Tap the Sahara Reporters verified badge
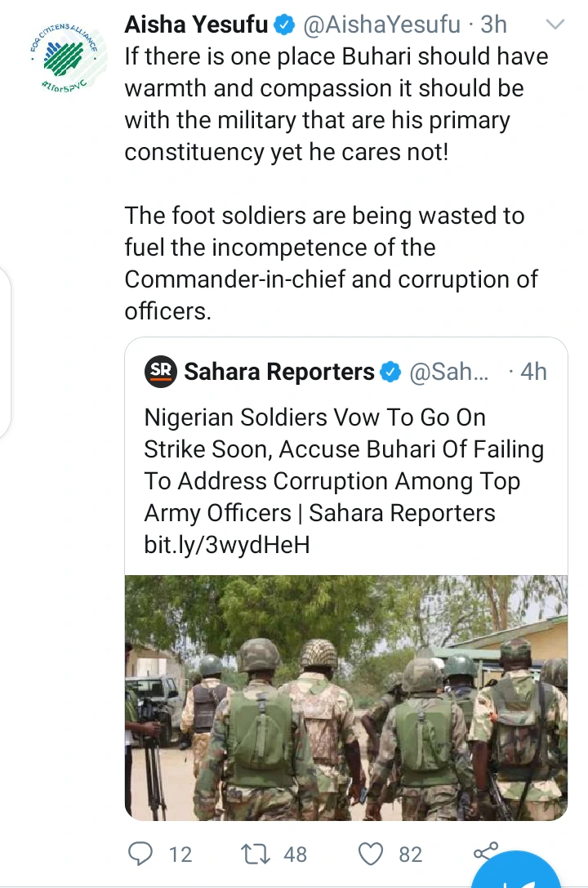The width and height of the screenshot is (588, 888). pos(390,372)
